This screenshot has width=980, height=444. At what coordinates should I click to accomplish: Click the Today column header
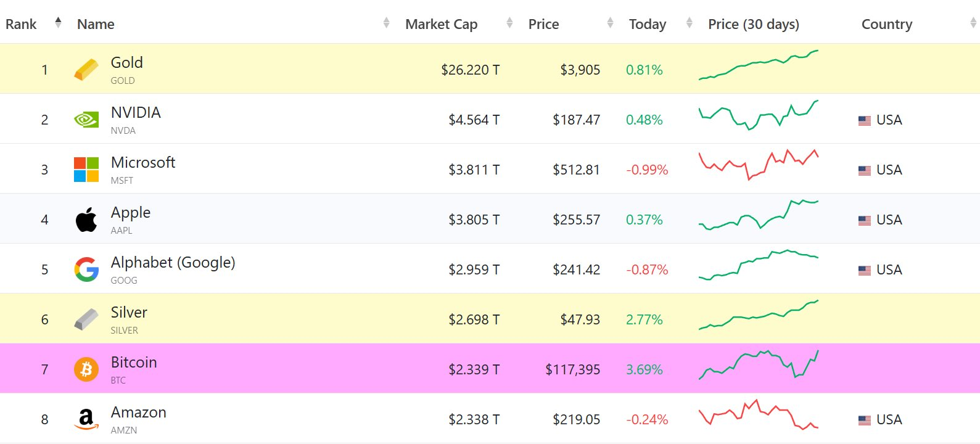tap(647, 24)
